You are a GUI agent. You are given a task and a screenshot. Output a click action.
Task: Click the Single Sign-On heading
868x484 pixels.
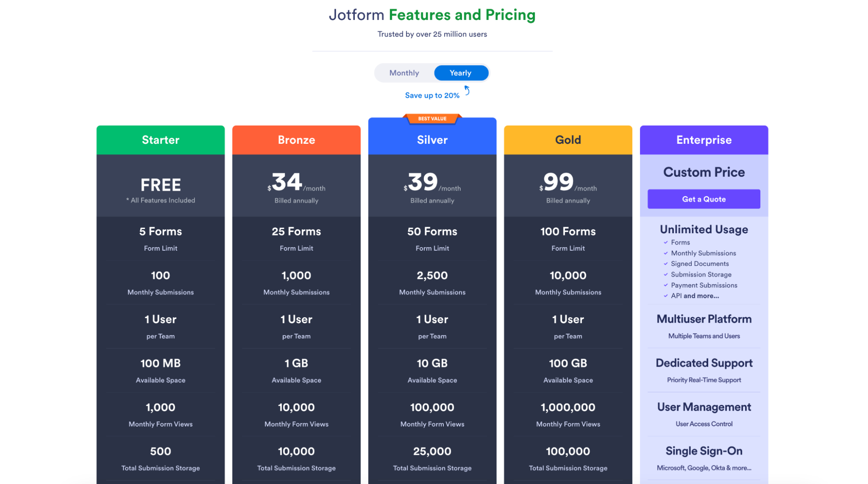[x=704, y=451]
